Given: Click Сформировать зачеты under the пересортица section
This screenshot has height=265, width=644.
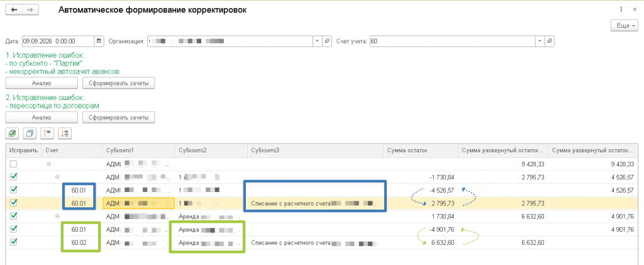Looking at the screenshot, I should pyautogui.click(x=118, y=118).
